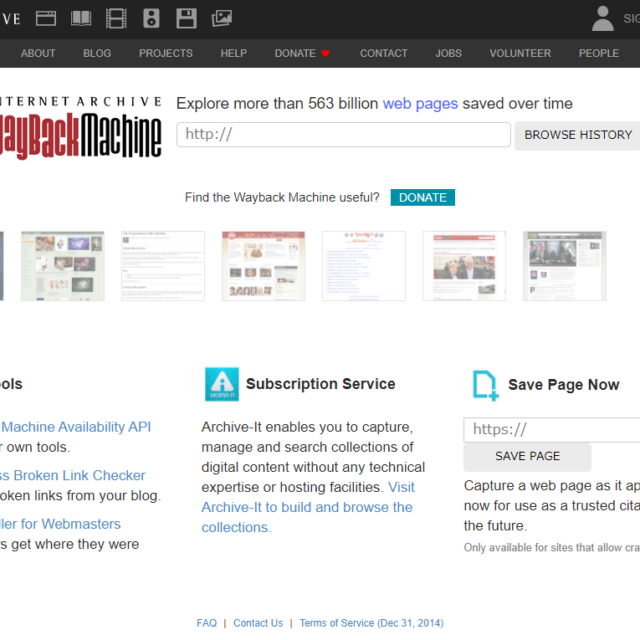Open the Web section icon
The height and width of the screenshot is (640, 640).
point(46,18)
